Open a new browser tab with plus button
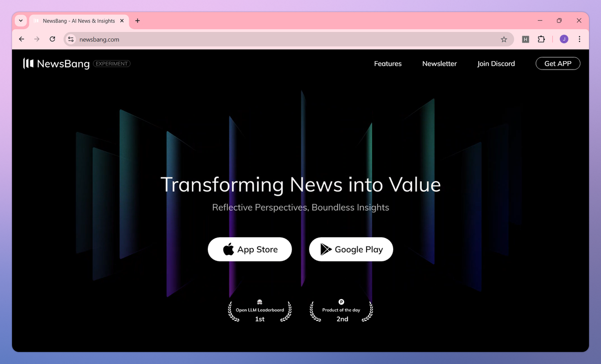 137,21
